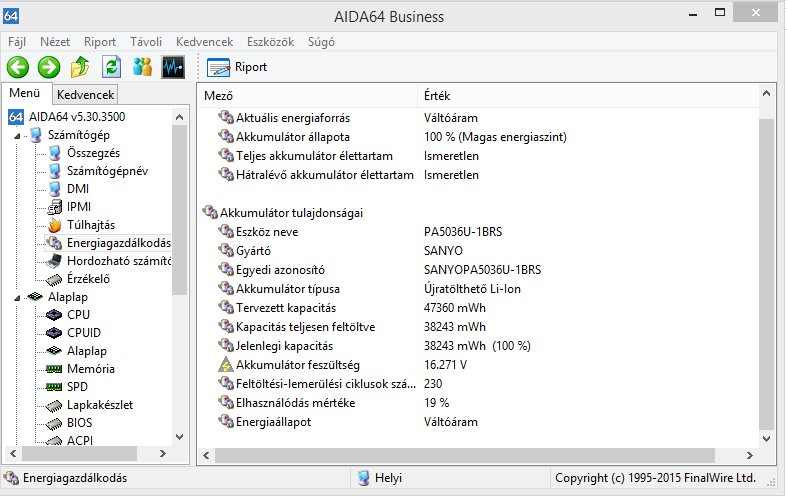The width and height of the screenshot is (787, 496).
Task: Click the refresh icon in toolbar
Action: click(x=111, y=67)
